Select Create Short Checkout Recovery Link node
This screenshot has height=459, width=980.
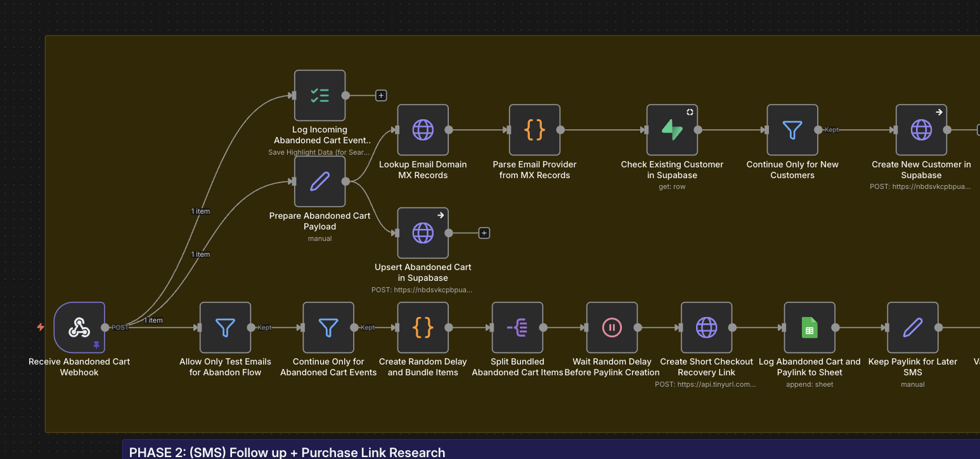point(706,327)
